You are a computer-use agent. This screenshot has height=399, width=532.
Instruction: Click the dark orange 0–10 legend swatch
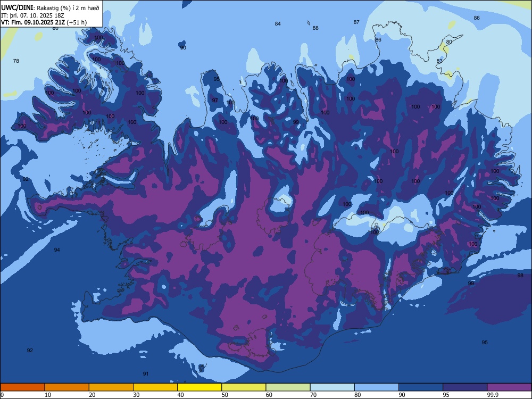coord(22,387)
